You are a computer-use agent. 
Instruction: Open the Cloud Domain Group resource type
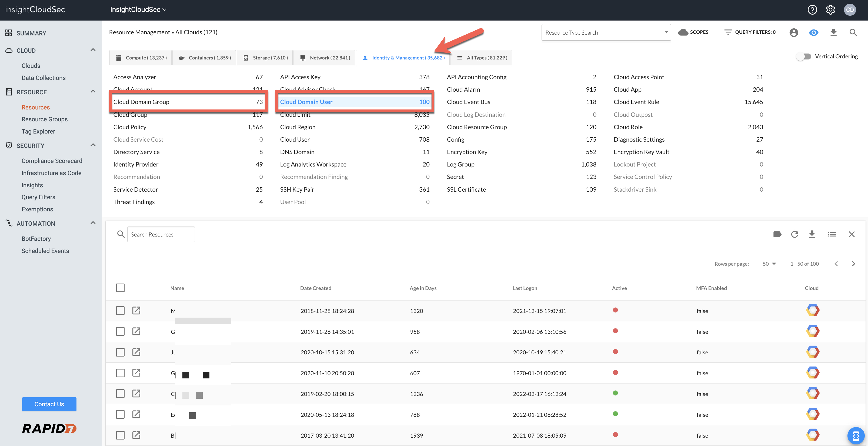141,102
